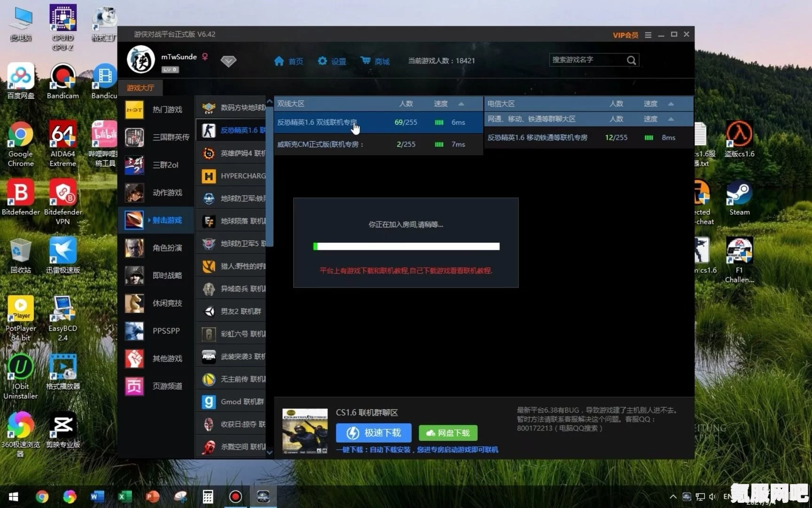Click 猎人:野性的呼唤 game icon
Viewport: 812px width, 508px height.
tap(209, 266)
